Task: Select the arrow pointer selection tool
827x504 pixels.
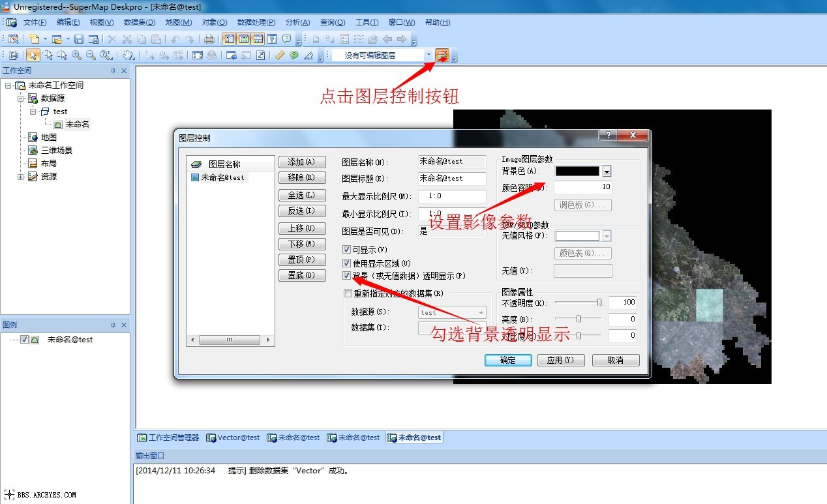Action: (33, 55)
